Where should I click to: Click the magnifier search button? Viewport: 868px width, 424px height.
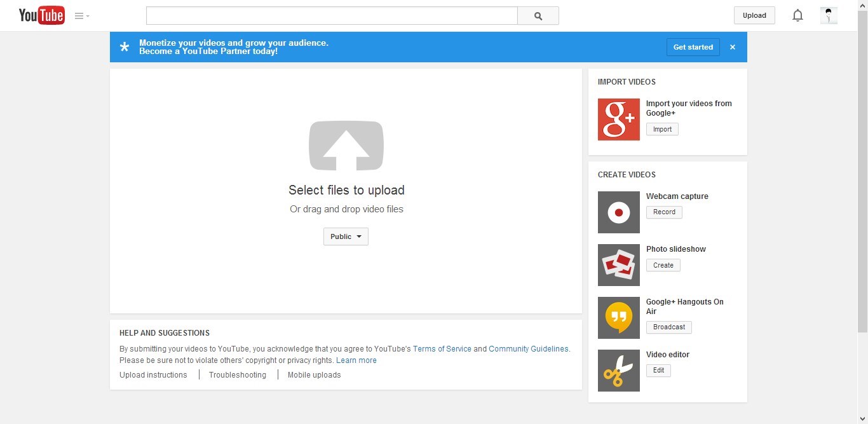538,16
